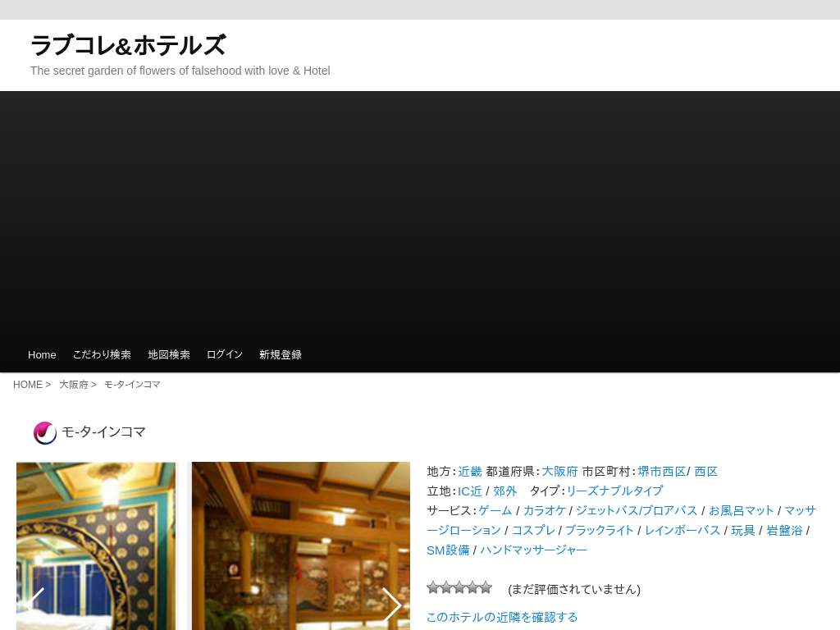The image size is (840, 630).
Task: Click the (まだ評価されていません) rating text
Action: (x=574, y=589)
